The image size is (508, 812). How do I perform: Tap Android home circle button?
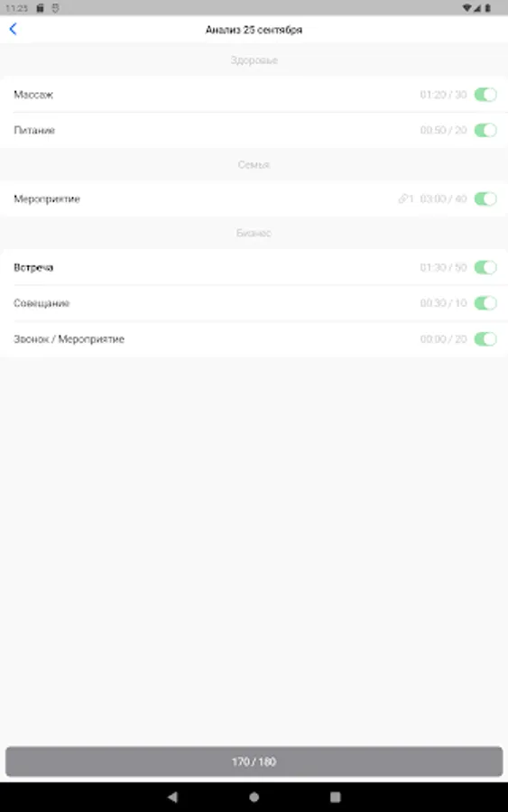pyautogui.click(x=254, y=797)
